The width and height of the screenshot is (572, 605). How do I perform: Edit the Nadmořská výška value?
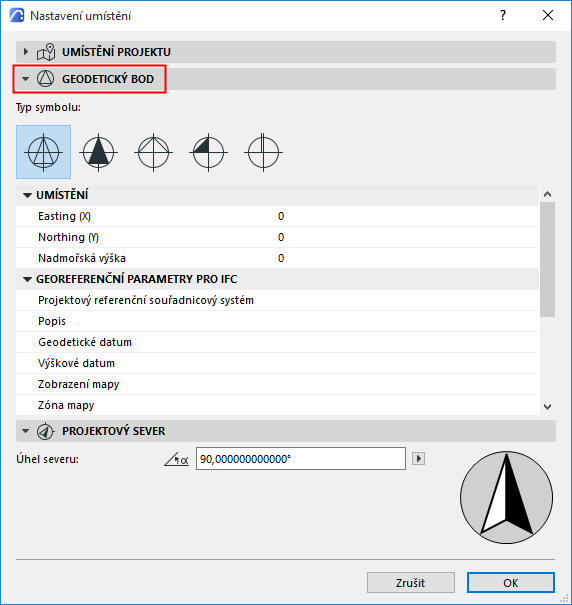point(281,258)
